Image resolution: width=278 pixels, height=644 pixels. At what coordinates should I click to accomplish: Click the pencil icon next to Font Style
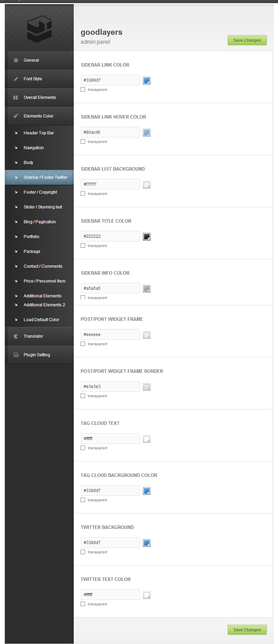click(x=16, y=79)
